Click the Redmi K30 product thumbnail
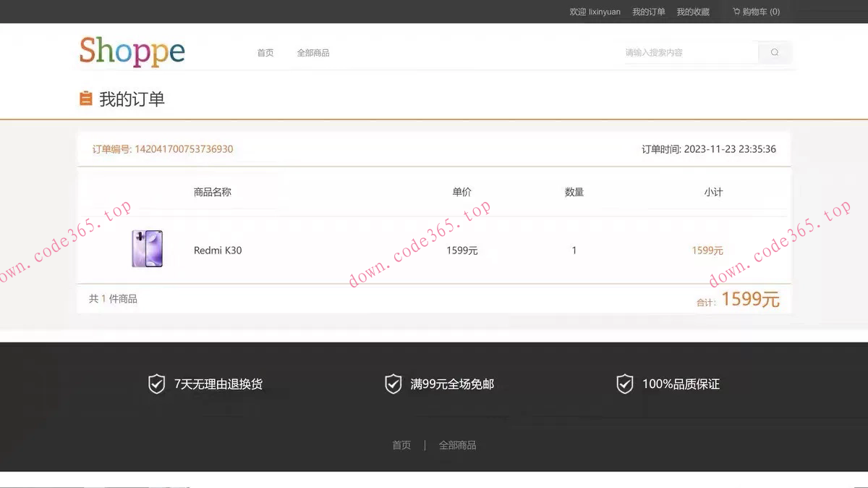 (147, 249)
